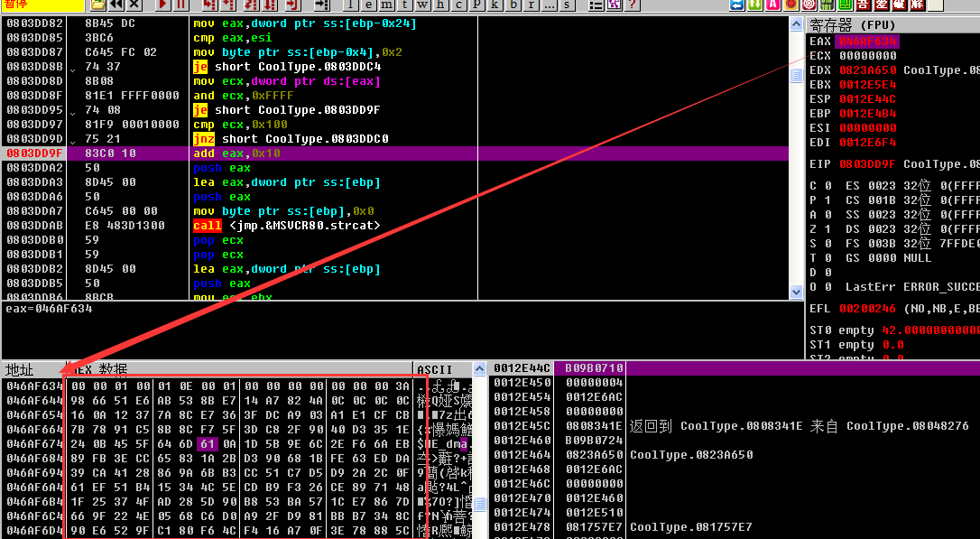Click the pink 'A' plugin icon

pyautogui.click(x=773, y=5)
